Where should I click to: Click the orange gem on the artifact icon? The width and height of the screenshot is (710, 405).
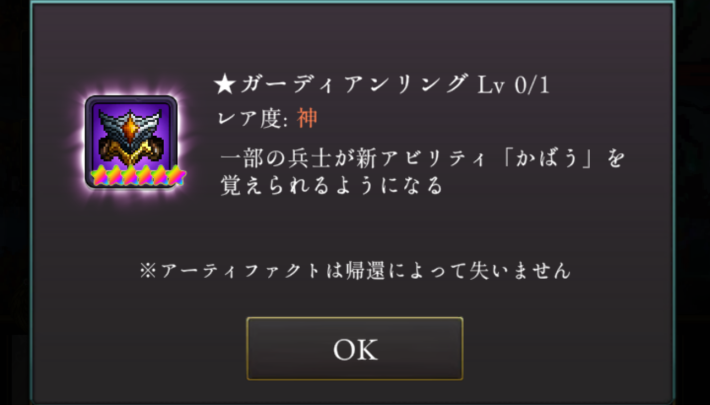coord(130,128)
